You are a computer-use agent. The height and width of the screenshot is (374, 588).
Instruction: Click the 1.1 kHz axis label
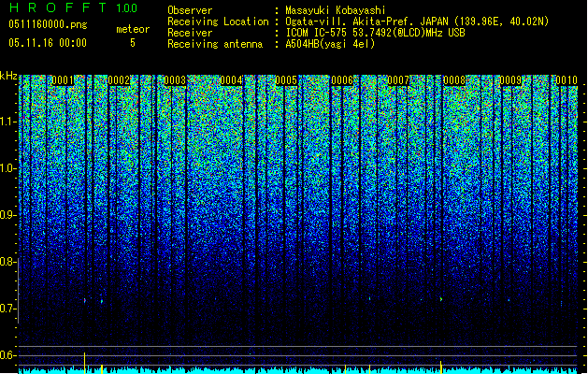[x=8, y=122]
